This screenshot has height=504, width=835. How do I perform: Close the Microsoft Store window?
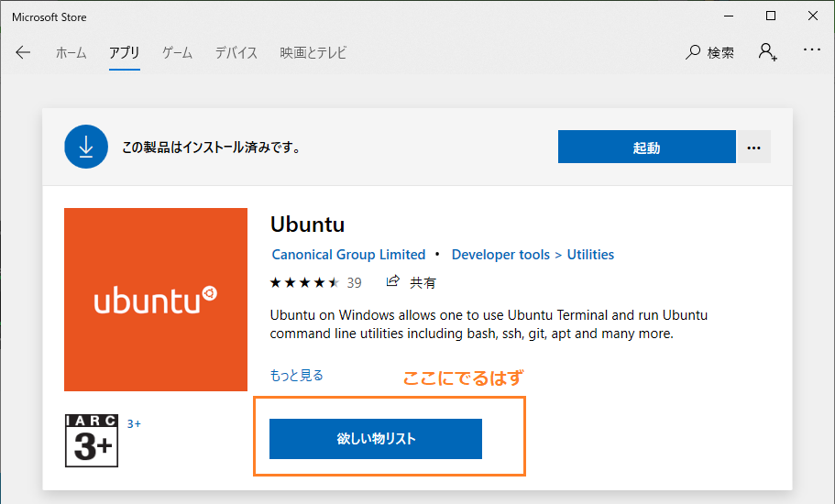point(813,16)
